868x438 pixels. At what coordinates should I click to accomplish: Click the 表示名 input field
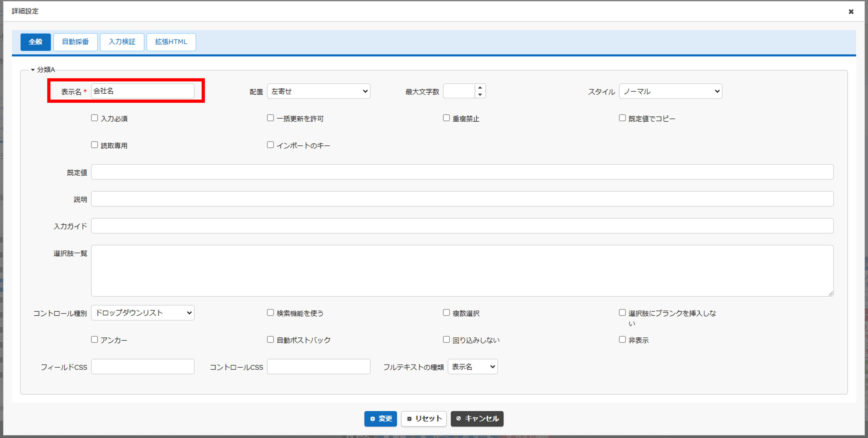coord(142,91)
